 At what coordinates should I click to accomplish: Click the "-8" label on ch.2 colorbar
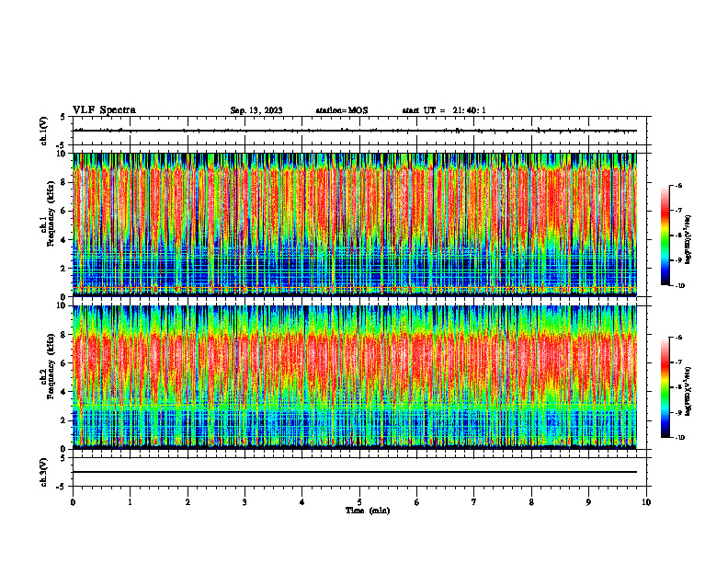[x=678, y=387]
